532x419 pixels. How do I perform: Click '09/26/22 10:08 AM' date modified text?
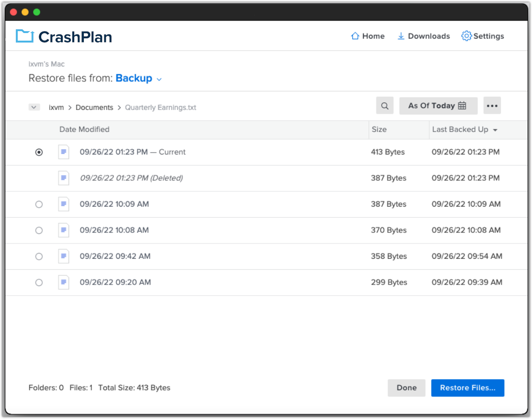114,230
